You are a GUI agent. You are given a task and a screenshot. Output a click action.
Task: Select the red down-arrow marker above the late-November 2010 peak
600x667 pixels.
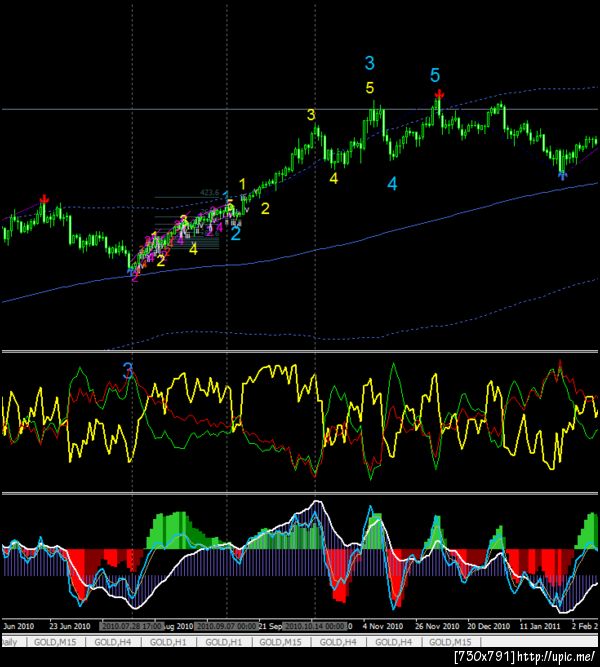[x=439, y=94]
